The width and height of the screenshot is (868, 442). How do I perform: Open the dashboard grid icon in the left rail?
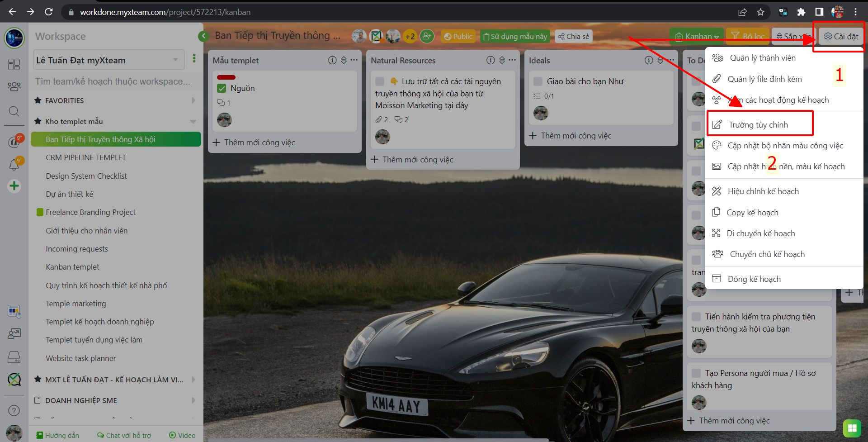pos(14,64)
